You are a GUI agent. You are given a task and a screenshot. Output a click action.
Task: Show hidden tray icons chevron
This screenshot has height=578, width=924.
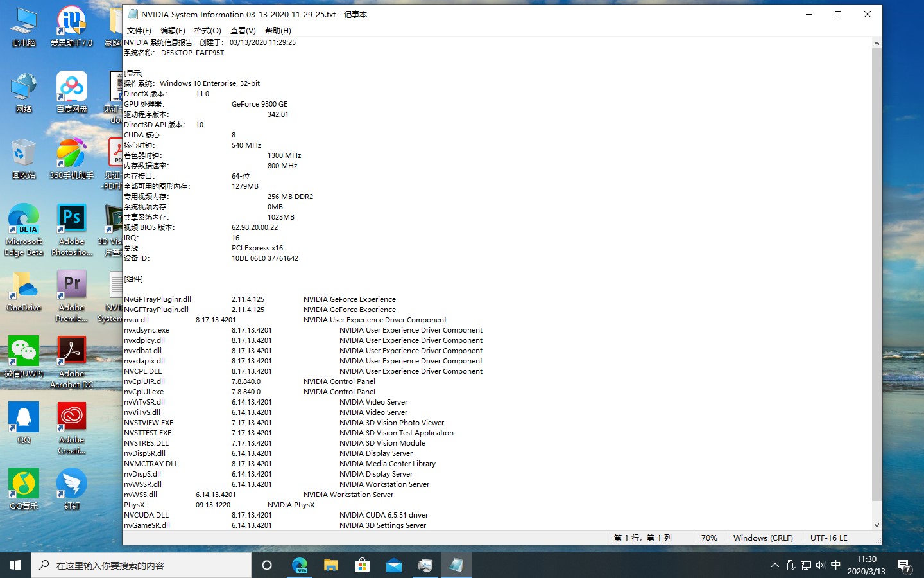click(775, 565)
